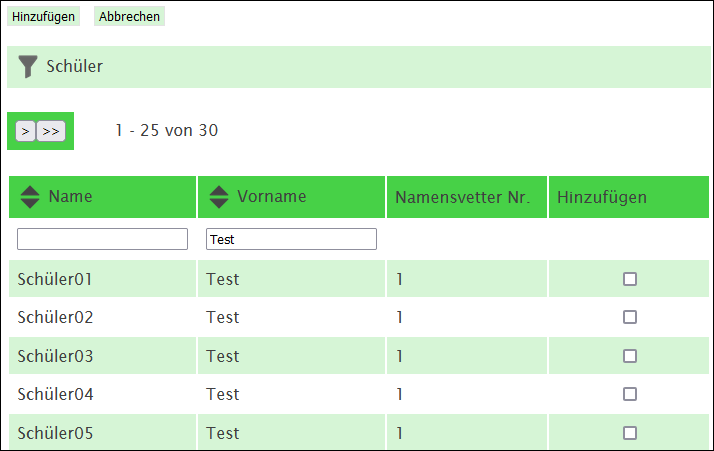714x451 pixels.
Task: Click the Abbrechen button
Action: (x=129, y=16)
